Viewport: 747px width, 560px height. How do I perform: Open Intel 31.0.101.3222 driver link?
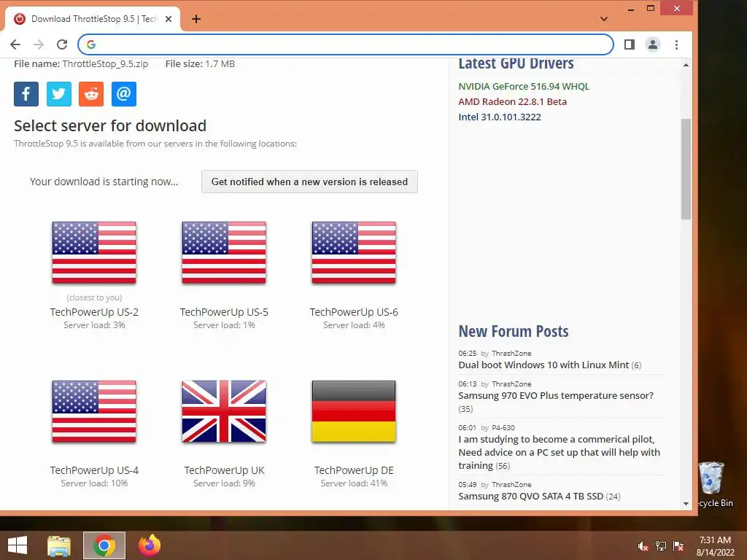coord(500,117)
